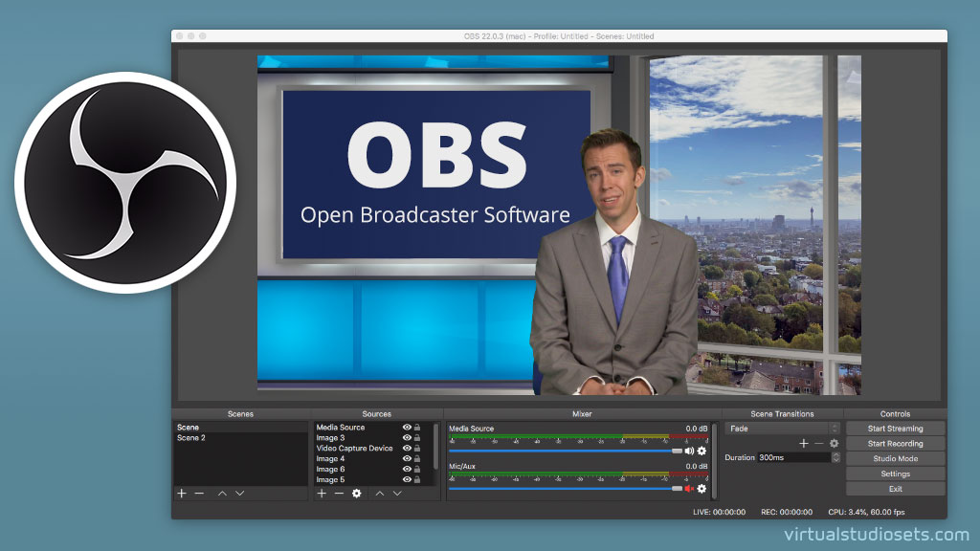Remove scene transition with minus icon
The height and width of the screenshot is (551, 980).
[x=819, y=443]
